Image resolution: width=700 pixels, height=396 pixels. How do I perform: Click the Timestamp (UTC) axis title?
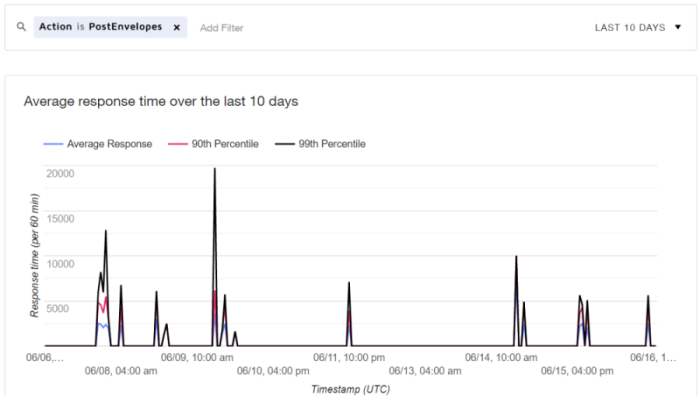[350, 389]
